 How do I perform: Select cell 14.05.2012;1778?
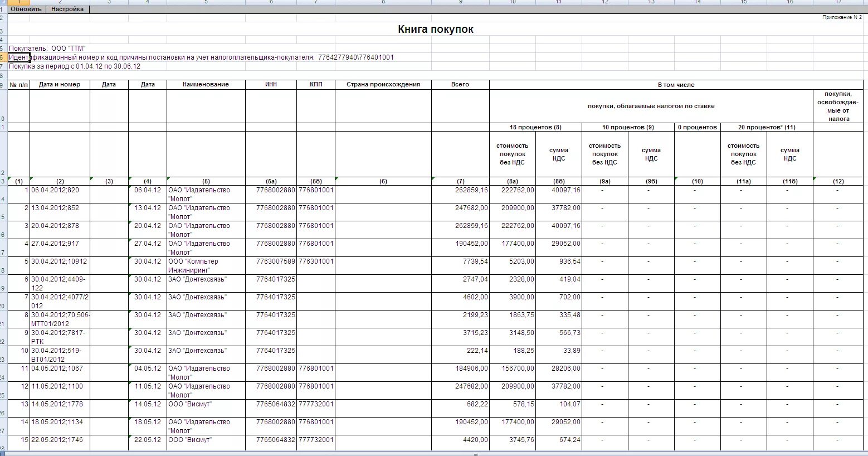tap(60, 409)
